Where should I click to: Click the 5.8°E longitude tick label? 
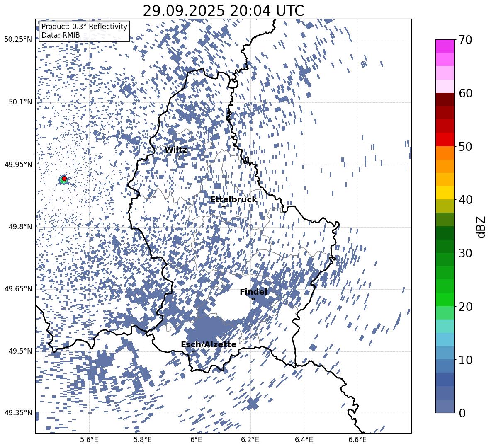(x=143, y=440)
